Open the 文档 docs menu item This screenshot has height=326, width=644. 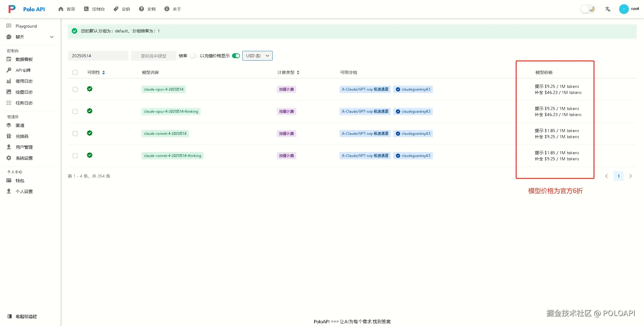pyautogui.click(x=147, y=9)
